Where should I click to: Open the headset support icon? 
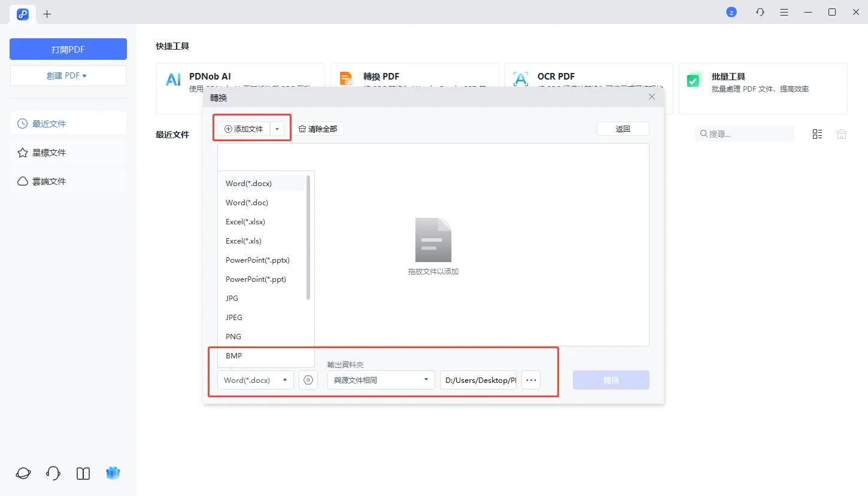(x=53, y=473)
